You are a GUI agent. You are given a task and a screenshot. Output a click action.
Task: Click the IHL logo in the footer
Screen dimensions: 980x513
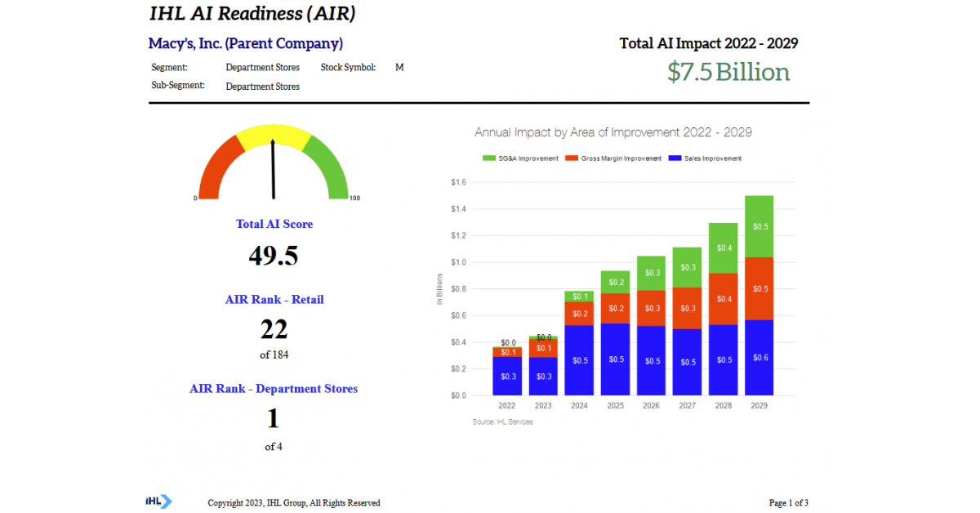click(x=158, y=502)
